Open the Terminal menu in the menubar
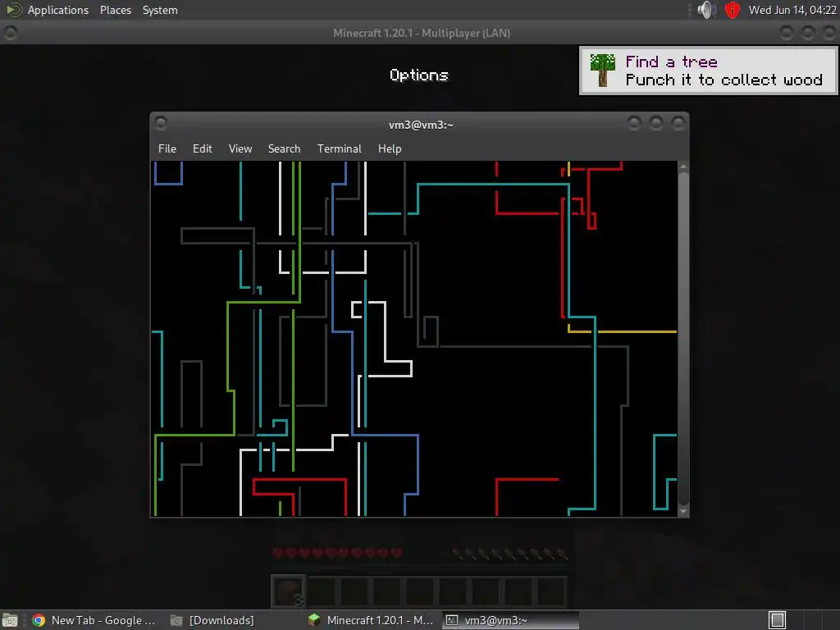 pos(339,149)
